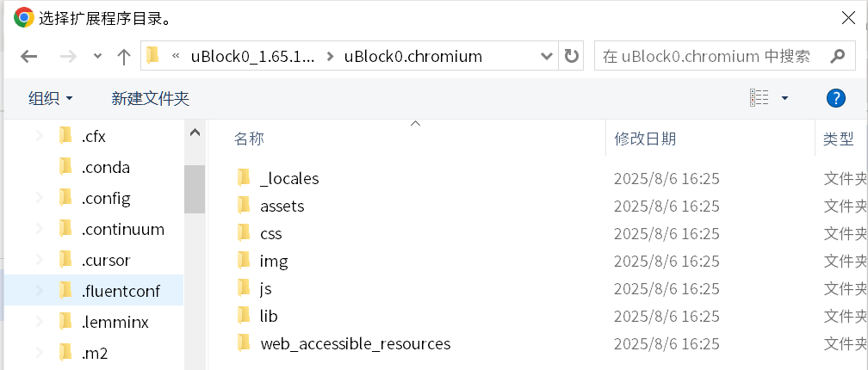
Task: Sort by the 修改日期 column header
Action: click(x=645, y=139)
